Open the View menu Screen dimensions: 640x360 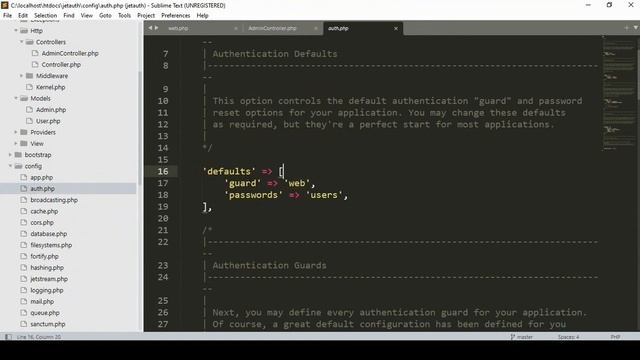tap(87, 16)
